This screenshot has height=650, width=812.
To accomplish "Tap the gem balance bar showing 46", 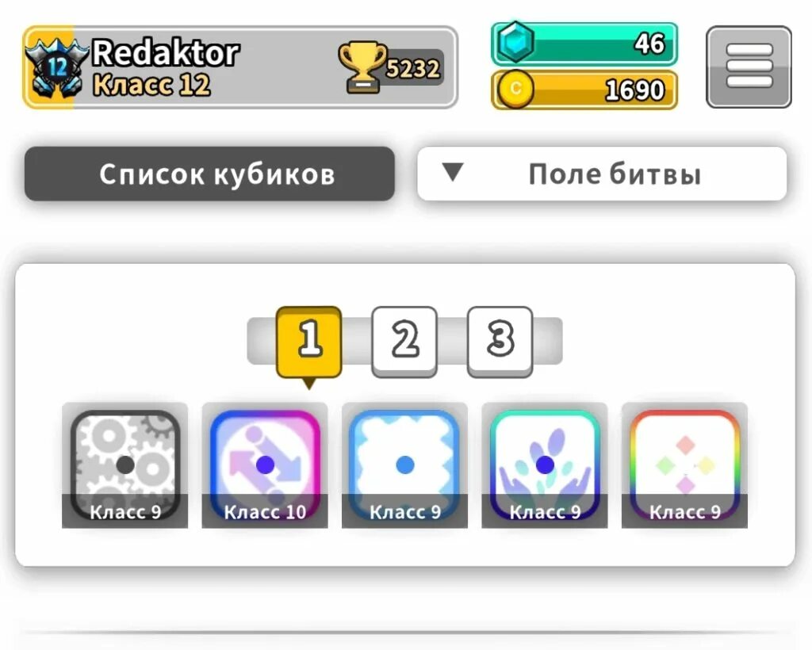I will 584,44.
